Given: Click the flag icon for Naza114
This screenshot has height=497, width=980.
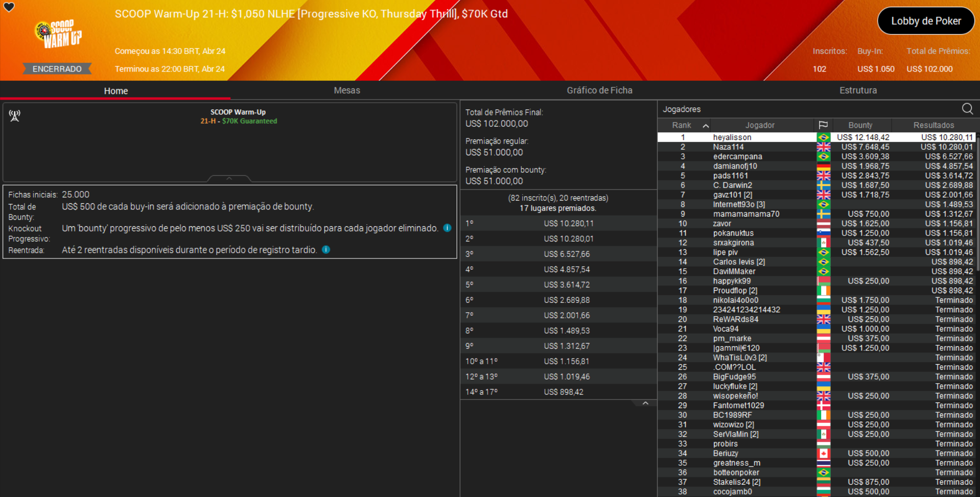Looking at the screenshot, I should [823, 147].
